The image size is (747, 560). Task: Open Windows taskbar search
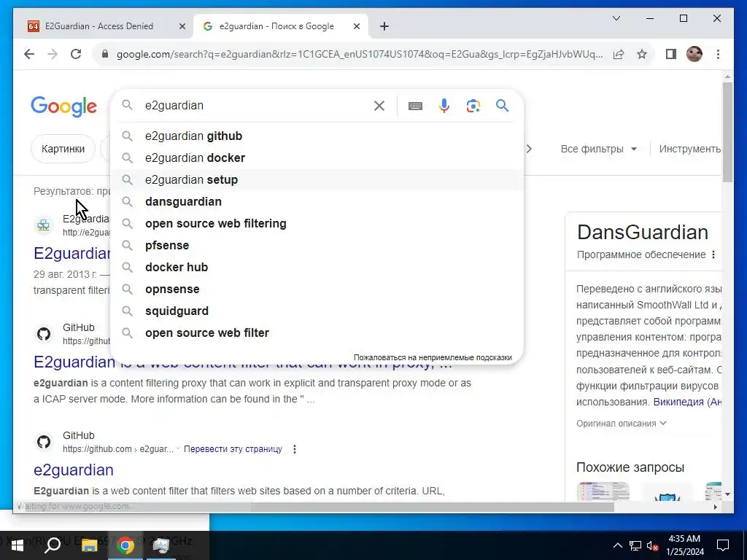53,545
